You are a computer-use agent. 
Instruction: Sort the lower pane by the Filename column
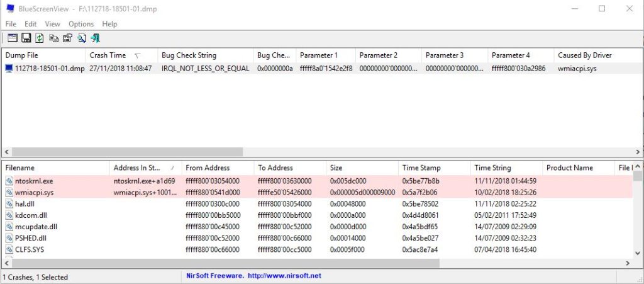[55, 168]
